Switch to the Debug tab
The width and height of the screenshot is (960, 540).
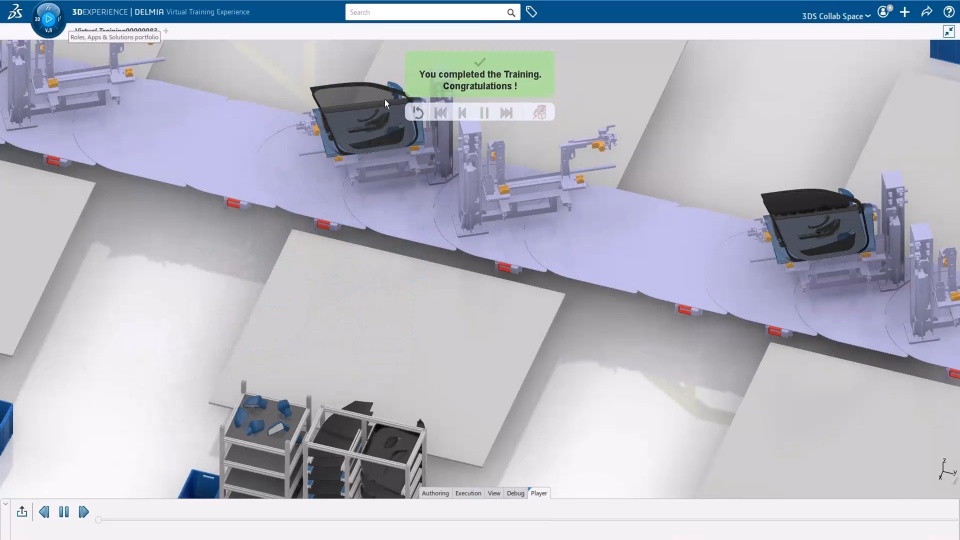(516, 493)
